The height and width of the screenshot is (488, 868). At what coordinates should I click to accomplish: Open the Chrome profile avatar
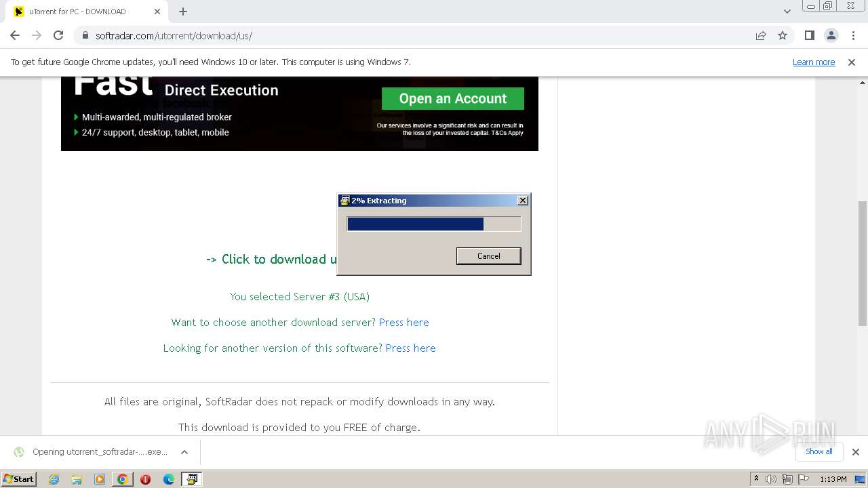pyautogui.click(x=831, y=35)
